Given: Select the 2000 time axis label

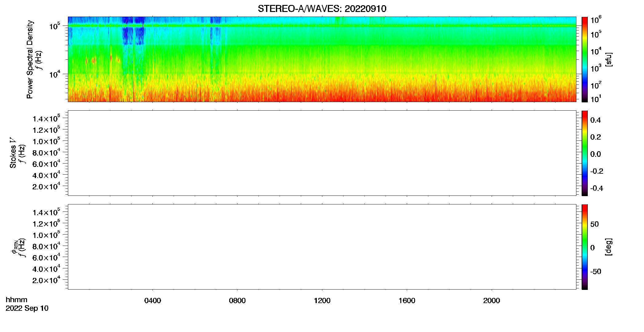Looking at the screenshot, I should click(492, 301).
